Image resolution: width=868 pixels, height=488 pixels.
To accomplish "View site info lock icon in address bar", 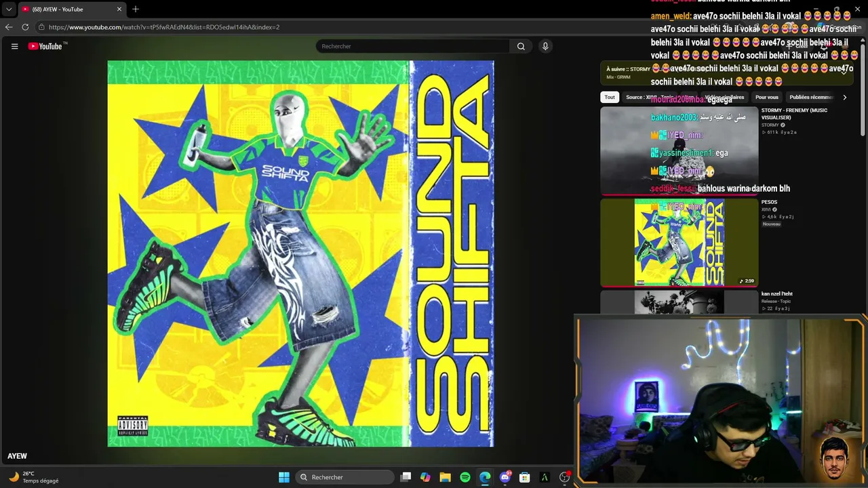I will 41,27.
